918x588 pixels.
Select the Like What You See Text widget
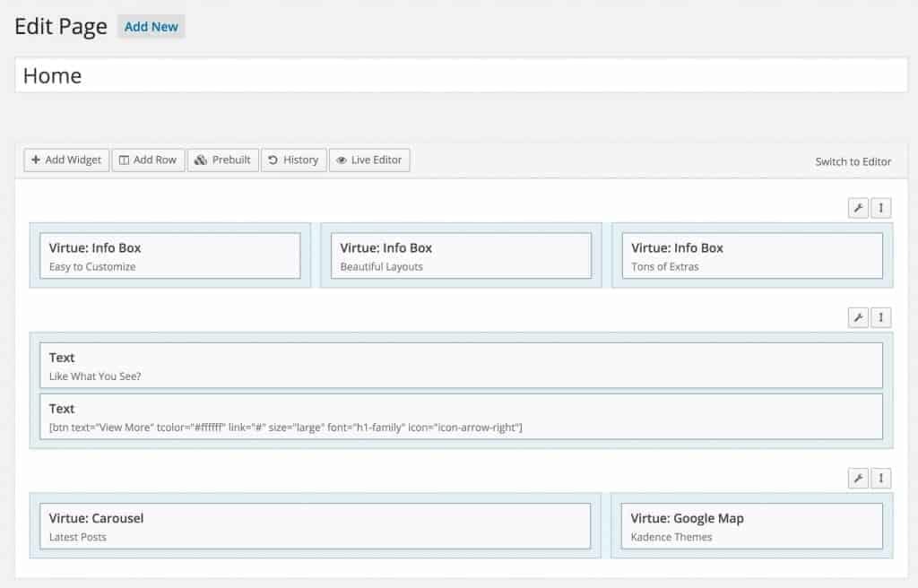click(x=462, y=366)
